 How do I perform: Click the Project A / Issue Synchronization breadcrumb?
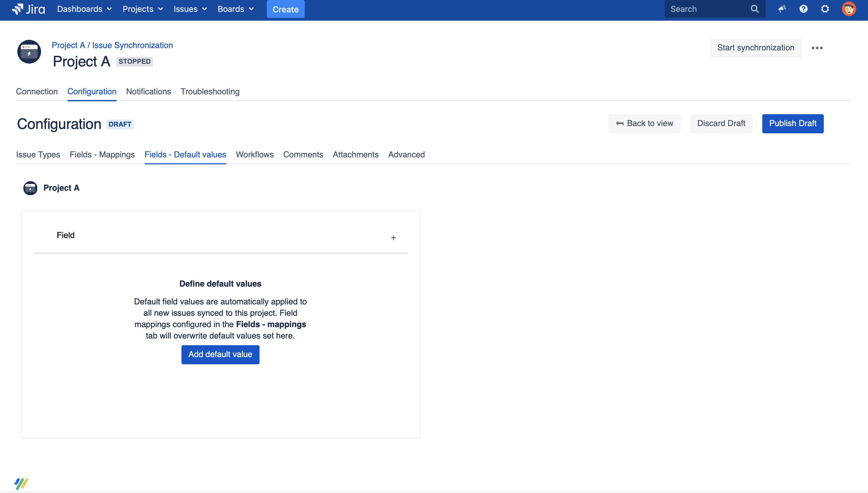click(x=112, y=45)
